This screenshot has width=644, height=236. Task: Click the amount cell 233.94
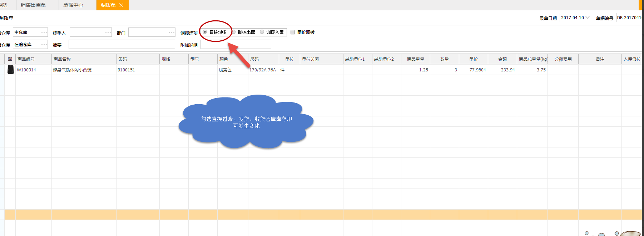coord(502,70)
